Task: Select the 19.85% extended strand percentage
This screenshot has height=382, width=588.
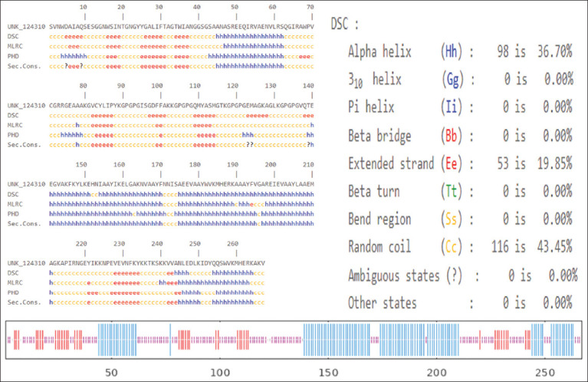Action: (554, 163)
